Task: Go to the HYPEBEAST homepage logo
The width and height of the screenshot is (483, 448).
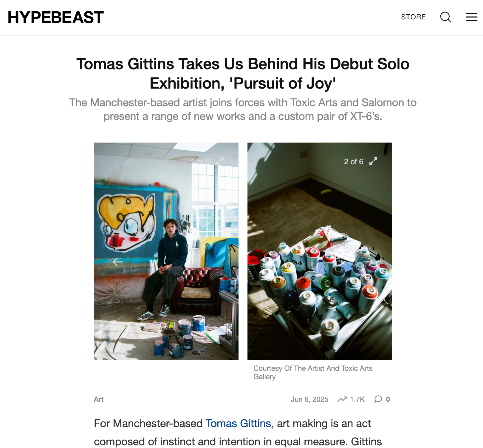Action: 56,17
